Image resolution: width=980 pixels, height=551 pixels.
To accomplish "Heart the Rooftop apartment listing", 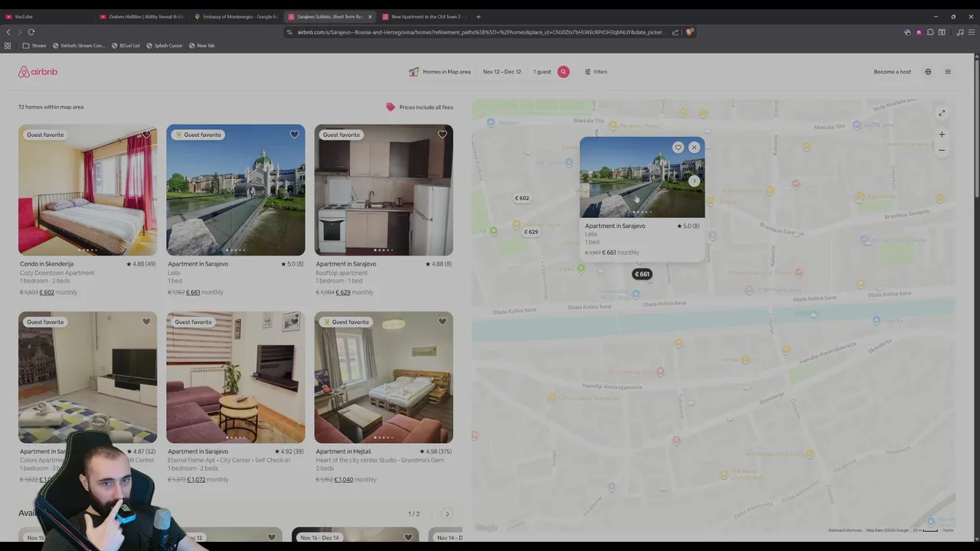I will 442,134.
